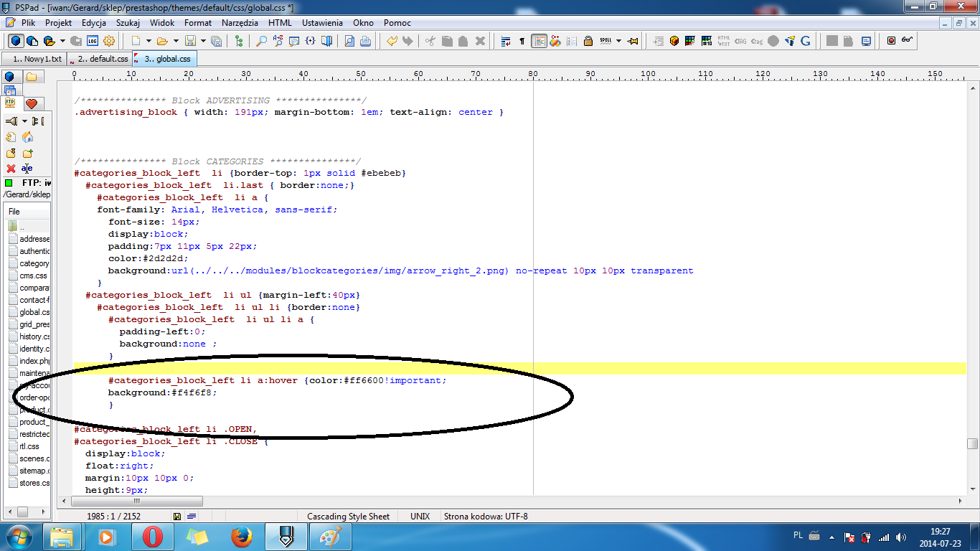Click the horizontal scrollbar thumb in editor

click(137, 501)
